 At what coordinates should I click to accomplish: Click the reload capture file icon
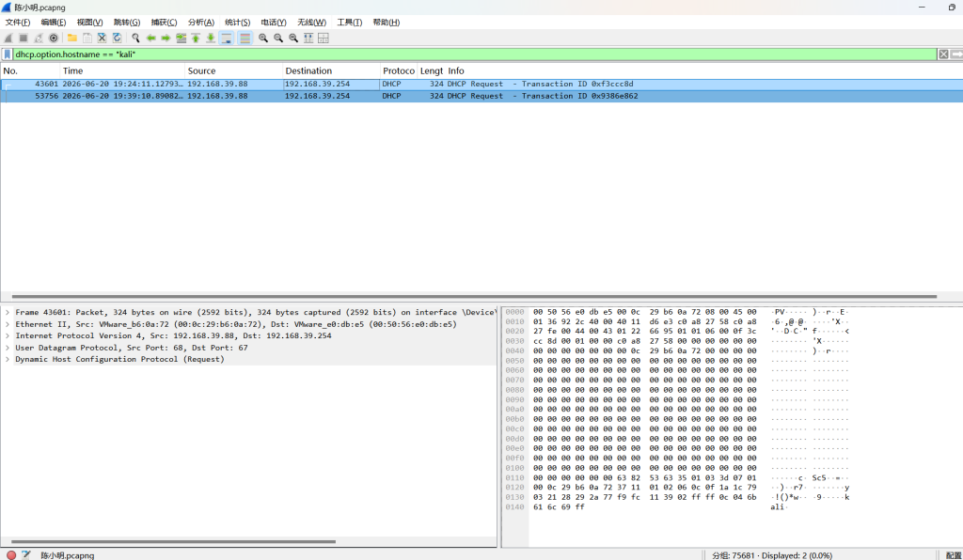click(x=117, y=38)
